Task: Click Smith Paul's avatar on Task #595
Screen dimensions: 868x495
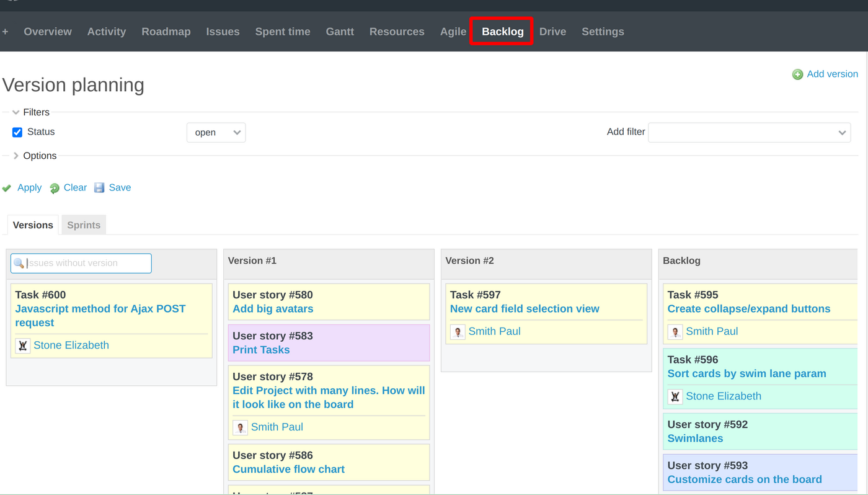Action: (675, 331)
